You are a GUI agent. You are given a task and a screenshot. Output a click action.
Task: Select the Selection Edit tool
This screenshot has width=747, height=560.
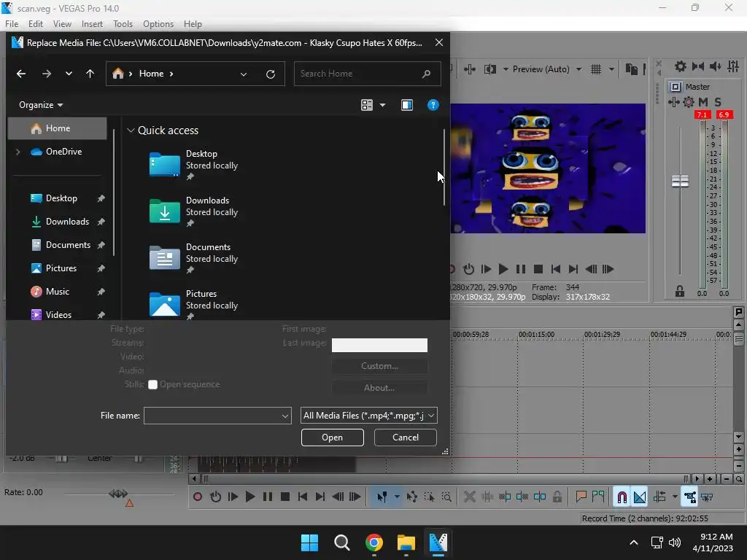pyautogui.click(x=429, y=497)
